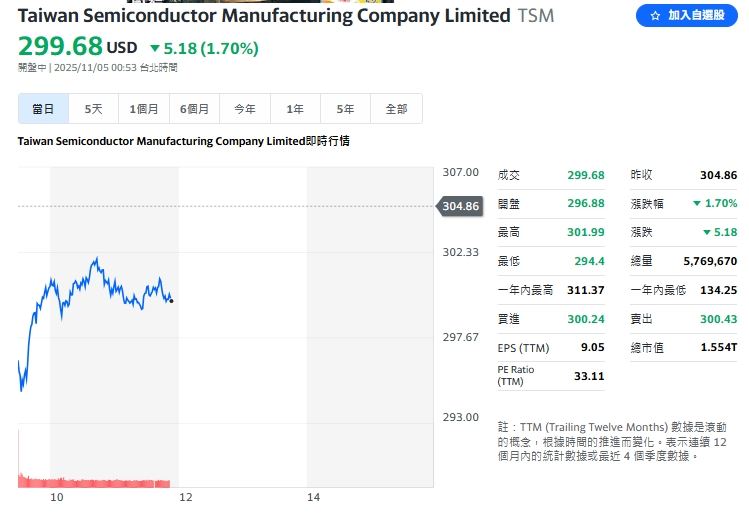Viewport: 749px width, 518px height.
Task: View the 5年 price history
Action: coord(346,109)
